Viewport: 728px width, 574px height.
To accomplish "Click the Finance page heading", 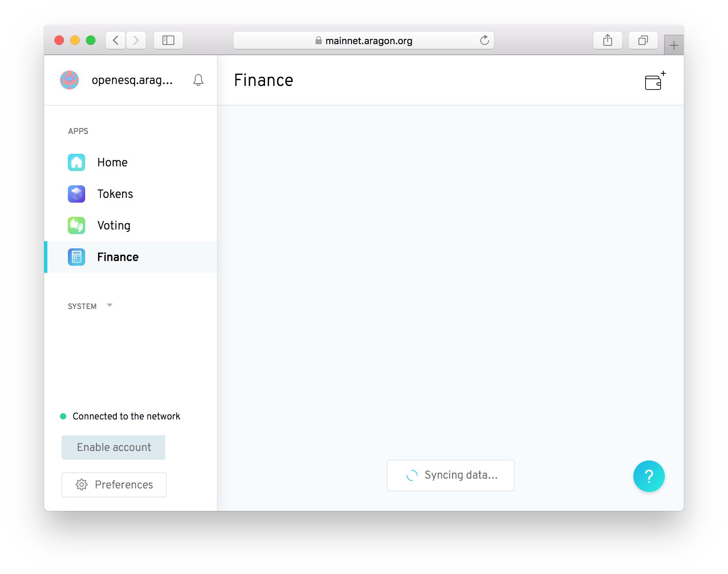I will click(x=263, y=80).
